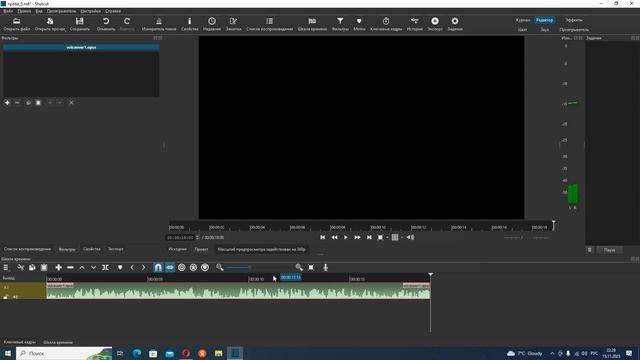
Task: Toggle scrub while dragging button
Action: [170, 267]
